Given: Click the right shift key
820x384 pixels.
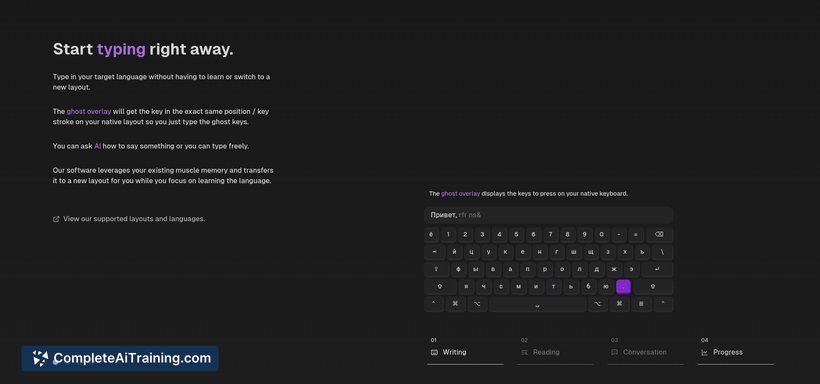Looking at the screenshot, I should click(x=653, y=287).
